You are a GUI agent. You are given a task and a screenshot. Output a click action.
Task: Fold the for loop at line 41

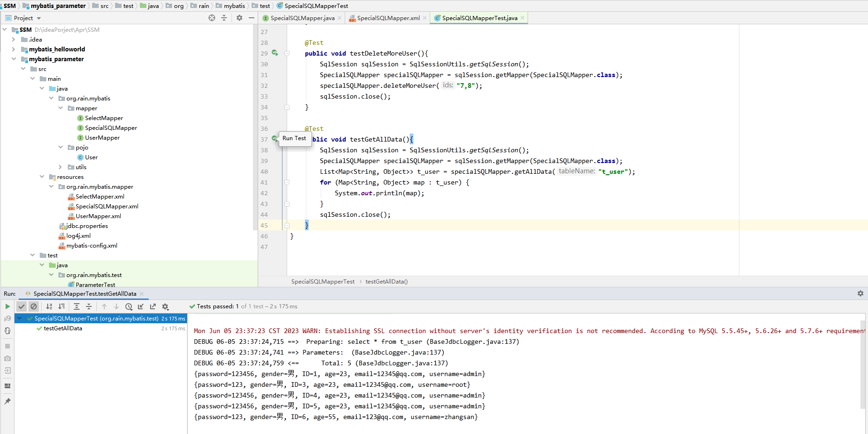click(x=287, y=182)
